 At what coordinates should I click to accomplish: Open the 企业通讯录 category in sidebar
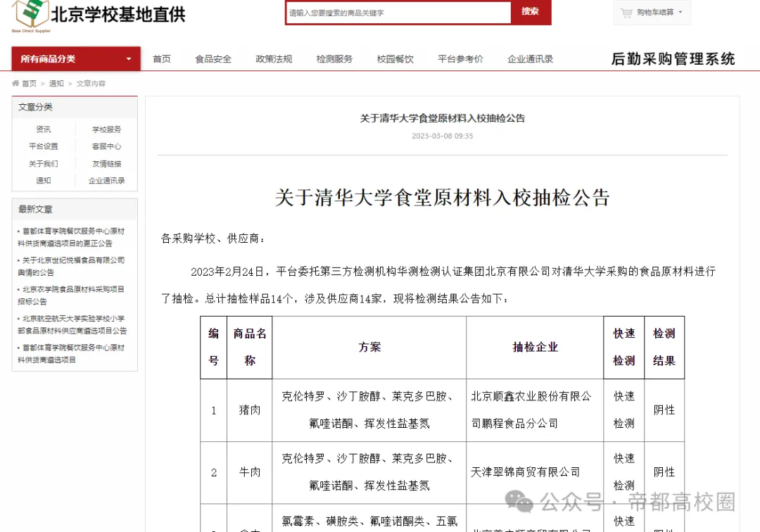[x=107, y=181]
